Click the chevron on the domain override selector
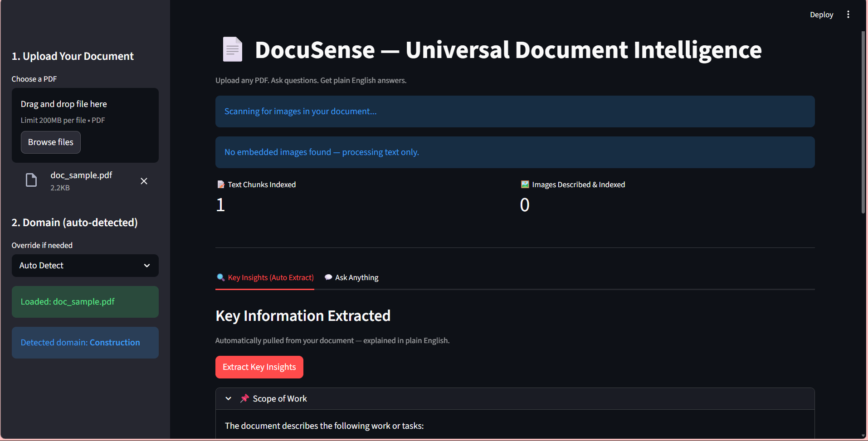Screen dimensions: 868x441 [x=146, y=266]
